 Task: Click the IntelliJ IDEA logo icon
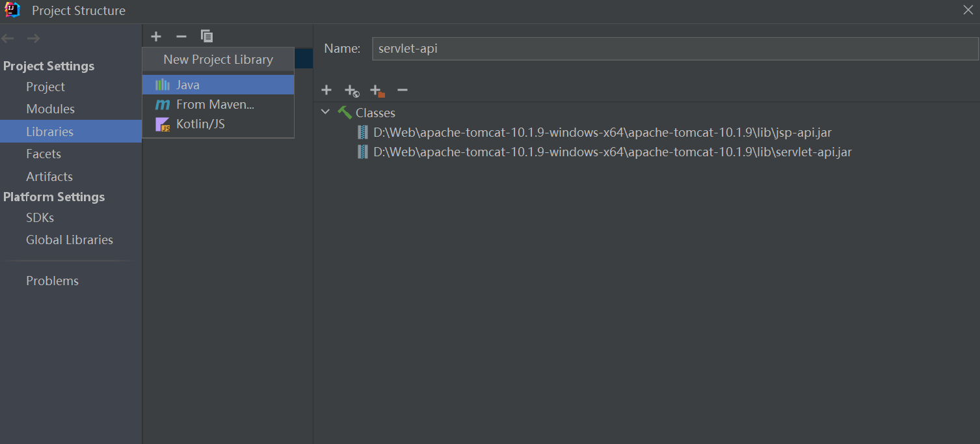pyautogui.click(x=12, y=10)
